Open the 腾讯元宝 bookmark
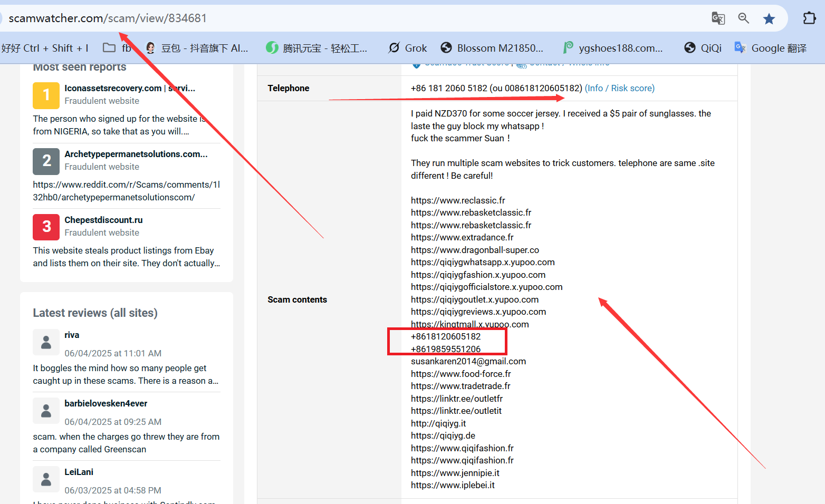Image resolution: width=825 pixels, height=504 pixels. pyautogui.click(x=316, y=48)
